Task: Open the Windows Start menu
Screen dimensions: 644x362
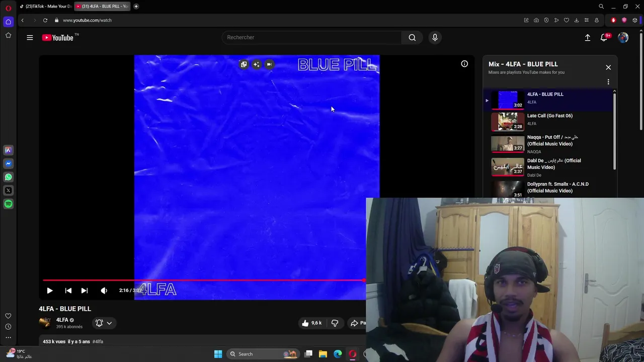Action: pyautogui.click(x=218, y=354)
